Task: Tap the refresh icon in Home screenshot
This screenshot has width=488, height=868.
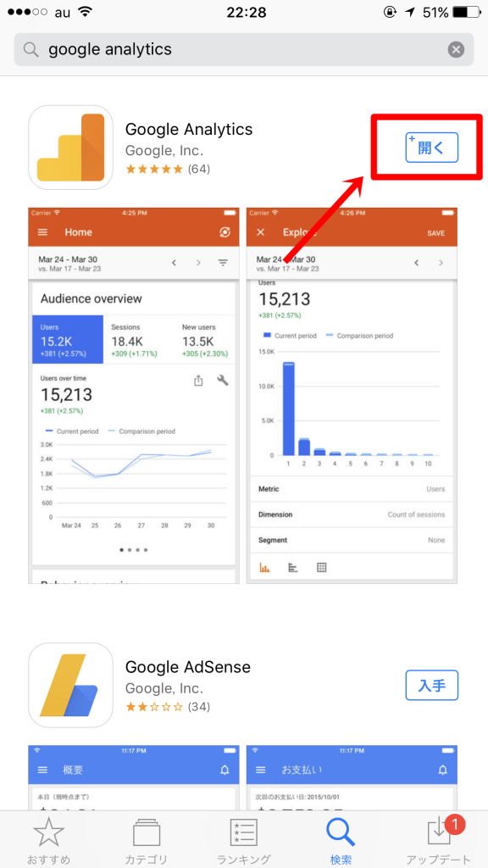Action: pos(225,232)
